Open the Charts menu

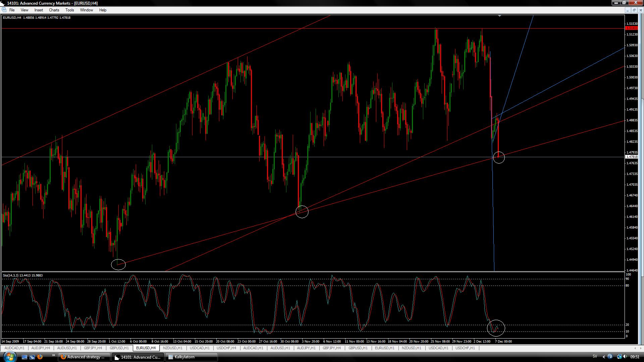pyautogui.click(x=54, y=10)
